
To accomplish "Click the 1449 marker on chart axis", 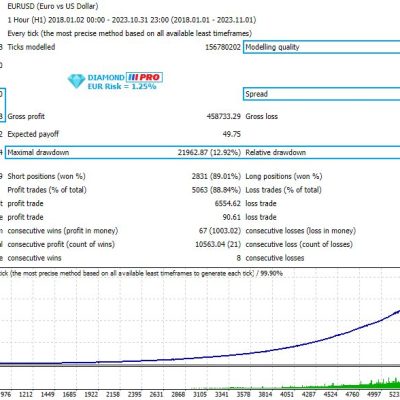I will tap(47, 394).
